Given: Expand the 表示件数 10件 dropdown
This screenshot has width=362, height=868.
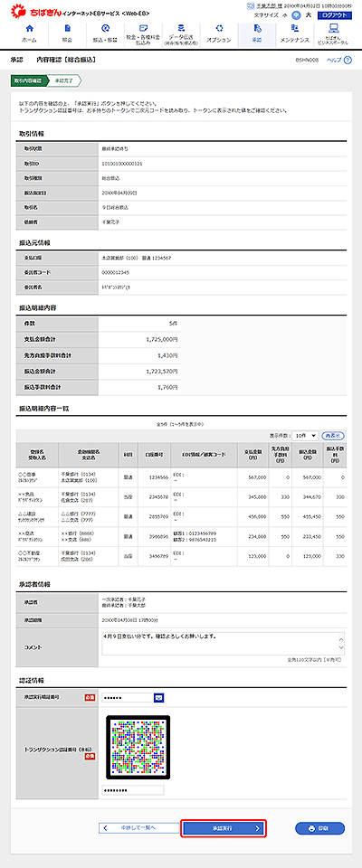Looking at the screenshot, I should point(305,436).
